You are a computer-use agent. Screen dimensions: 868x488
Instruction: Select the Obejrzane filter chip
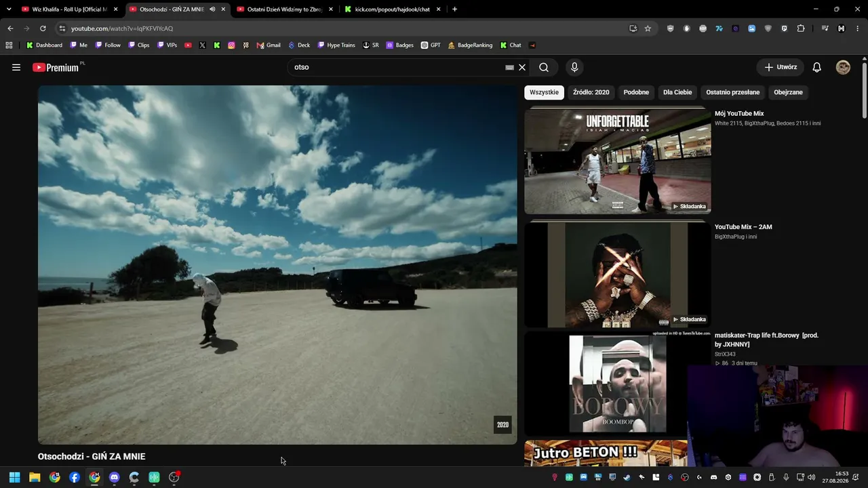click(788, 92)
